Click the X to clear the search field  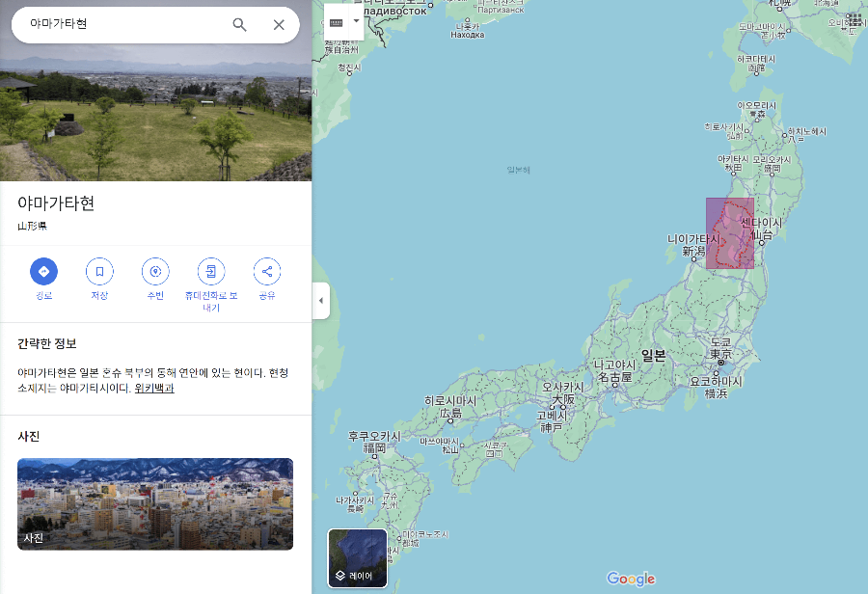click(279, 24)
